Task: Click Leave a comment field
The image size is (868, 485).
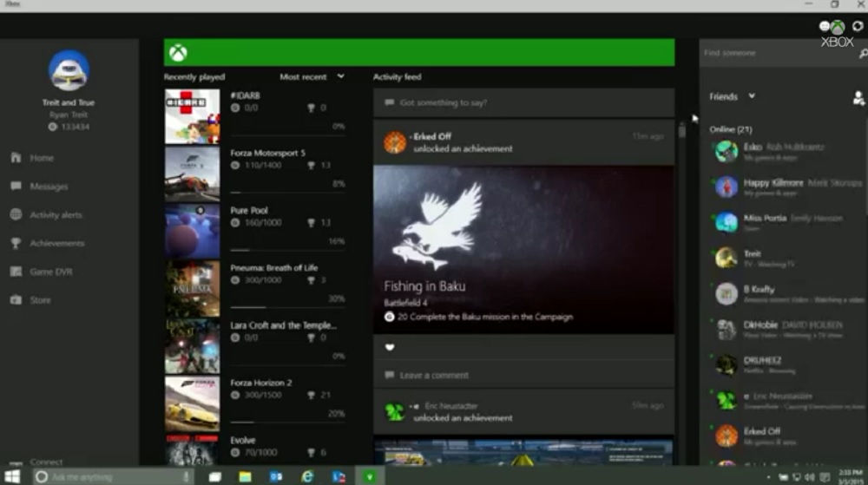Action: click(x=523, y=376)
